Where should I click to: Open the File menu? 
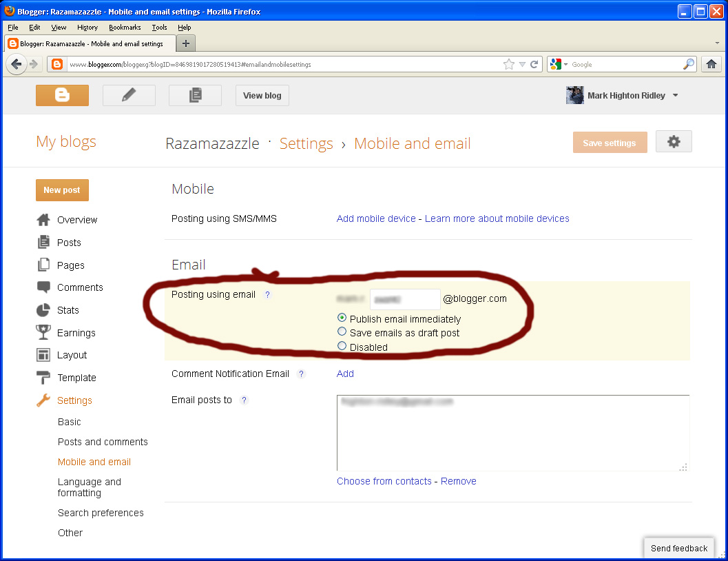13,28
